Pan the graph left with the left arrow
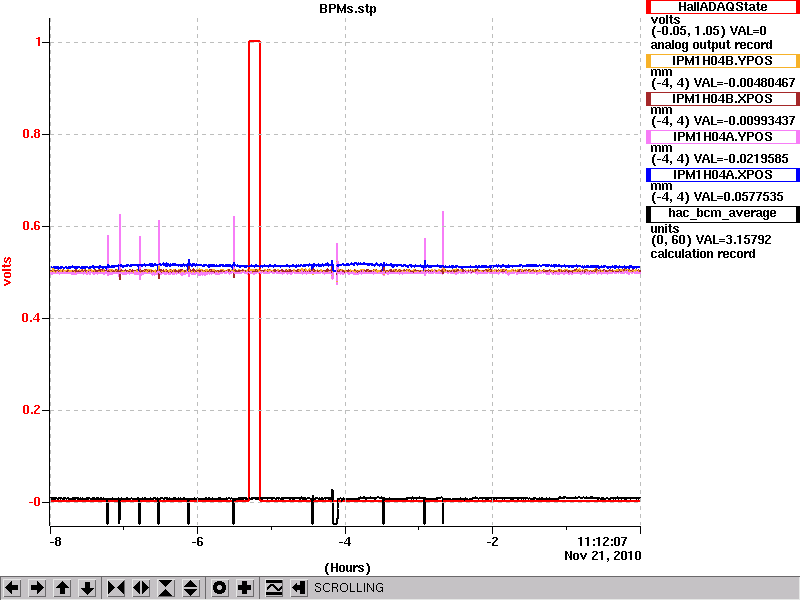Screen dimensions: 800x600 coord(12,588)
